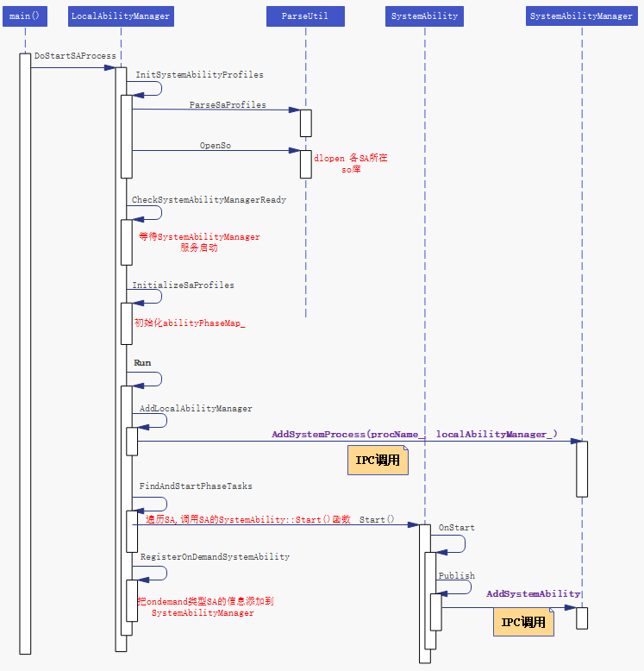
Task: Click the SystemAbility header box
Action: tap(424, 16)
